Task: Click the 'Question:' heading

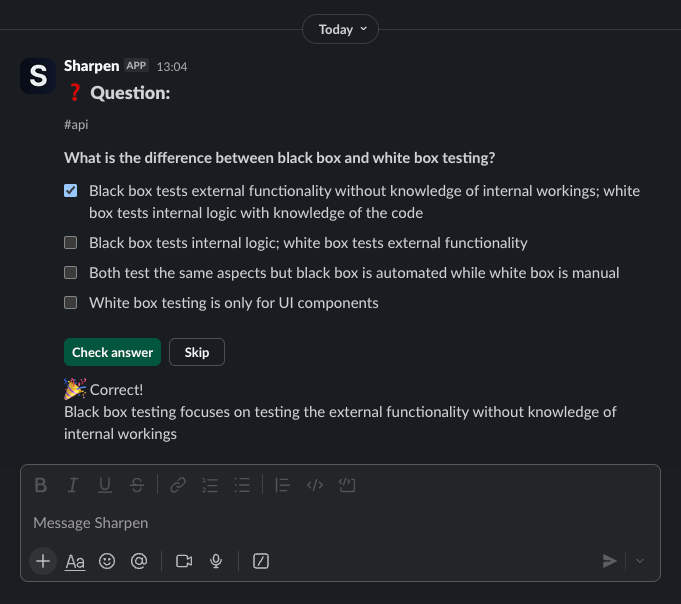Action: pos(130,93)
